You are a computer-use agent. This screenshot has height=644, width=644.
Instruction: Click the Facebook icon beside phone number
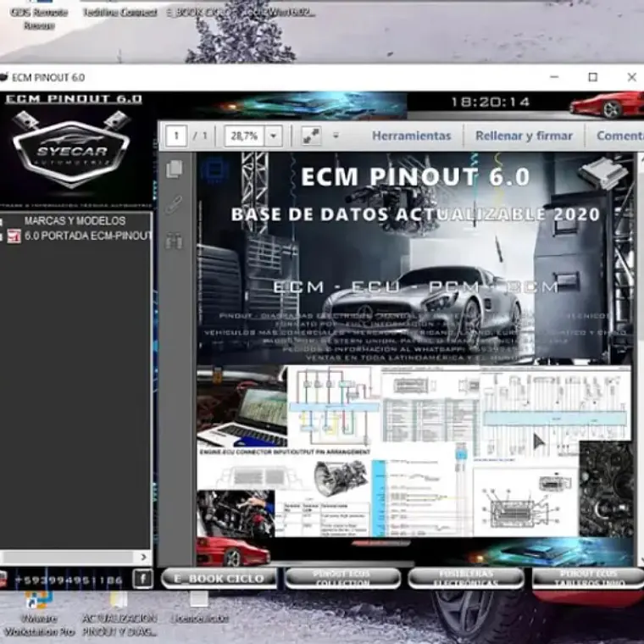click(142, 579)
